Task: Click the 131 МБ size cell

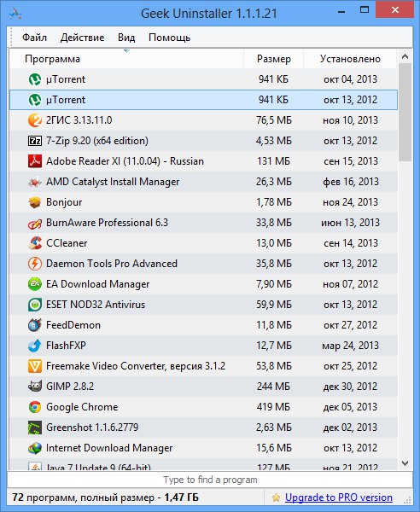Action: pos(273,161)
